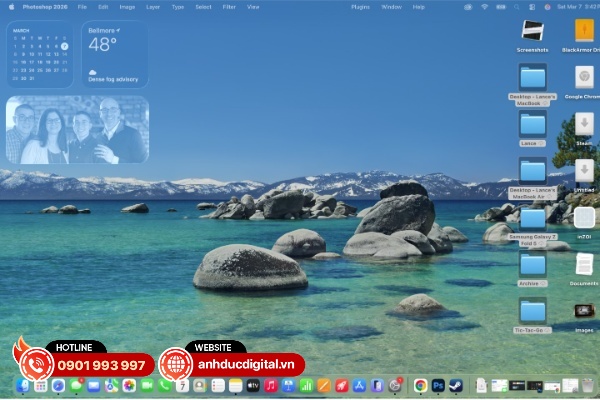
Task: Open the App Store from the Dock
Action: click(359, 386)
